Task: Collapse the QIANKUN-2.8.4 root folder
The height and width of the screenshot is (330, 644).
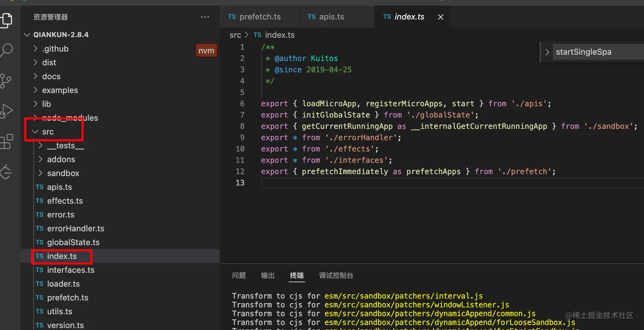Action: (x=27, y=35)
